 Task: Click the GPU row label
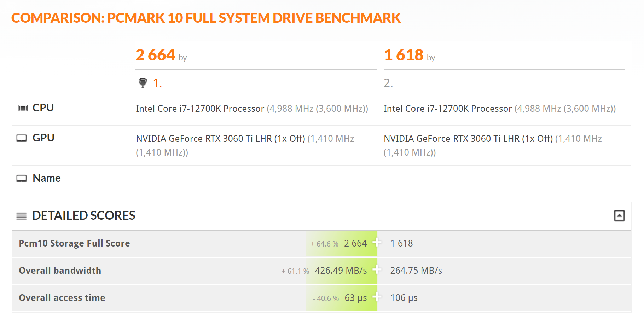(x=43, y=138)
